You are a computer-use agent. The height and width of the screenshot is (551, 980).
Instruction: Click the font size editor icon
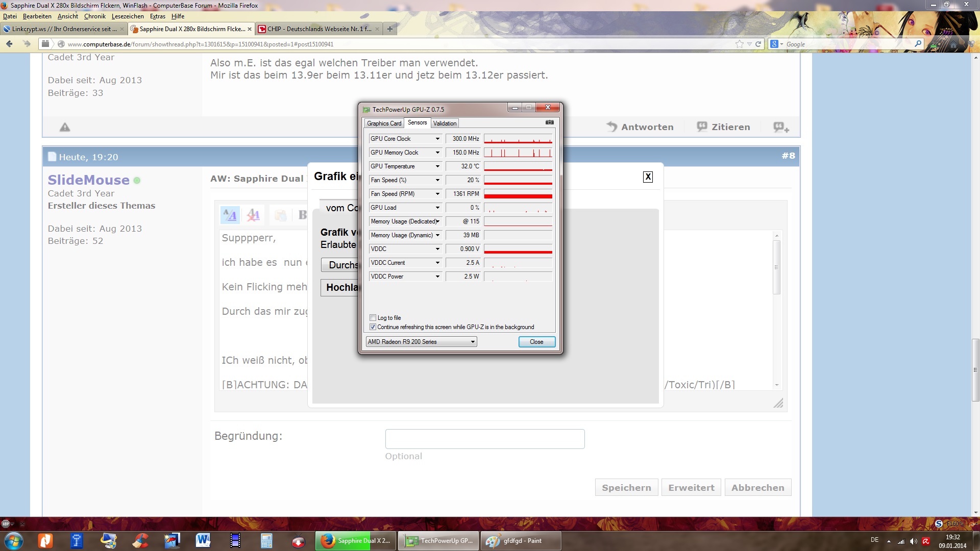230,215
